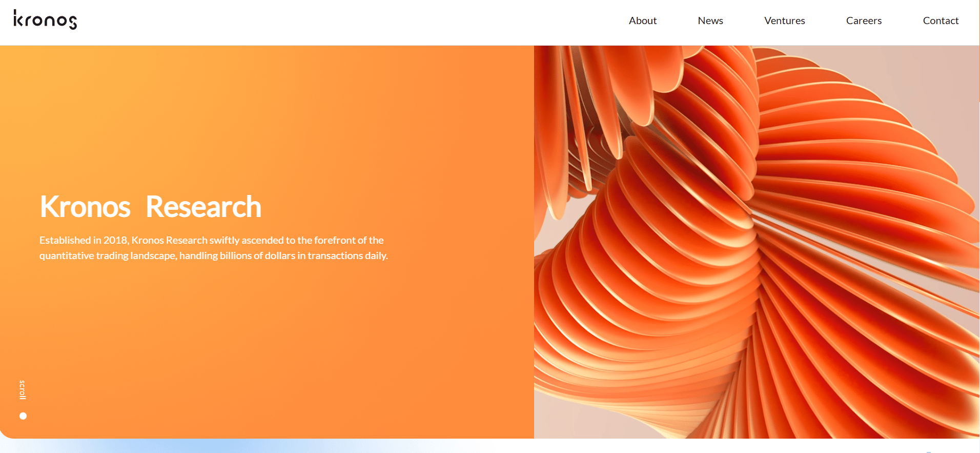
Task: Open the Ventures menu item
Action: pos(785,21)
